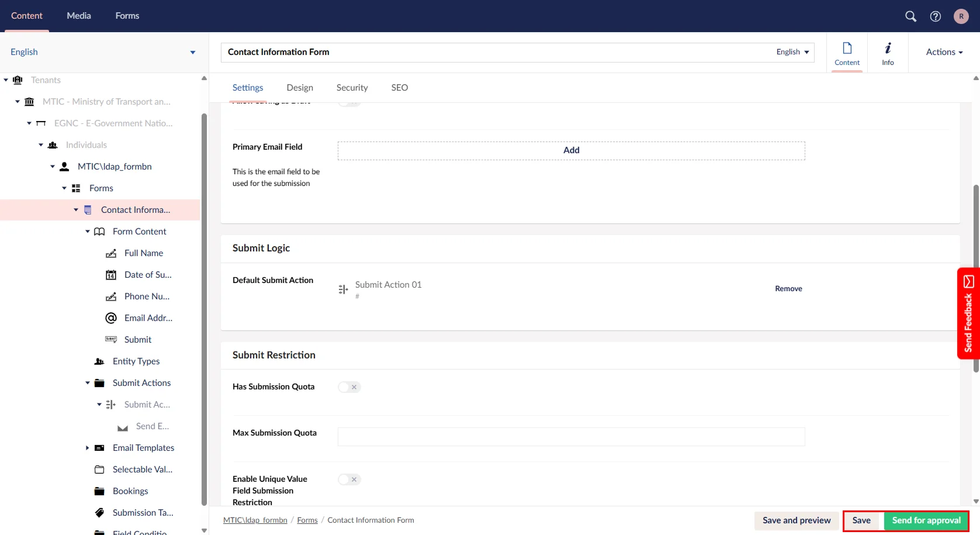Screen dimensions: 980x535
Task: Open the search icon in top bar
Action: [x=910, y=16]
